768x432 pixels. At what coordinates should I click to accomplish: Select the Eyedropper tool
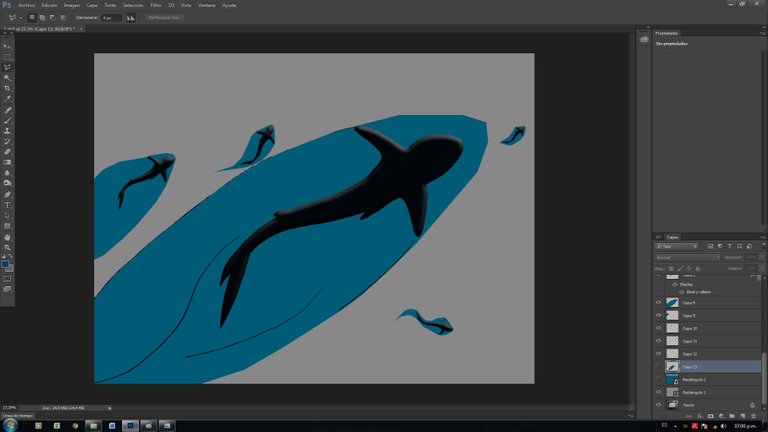click(8, 99)
